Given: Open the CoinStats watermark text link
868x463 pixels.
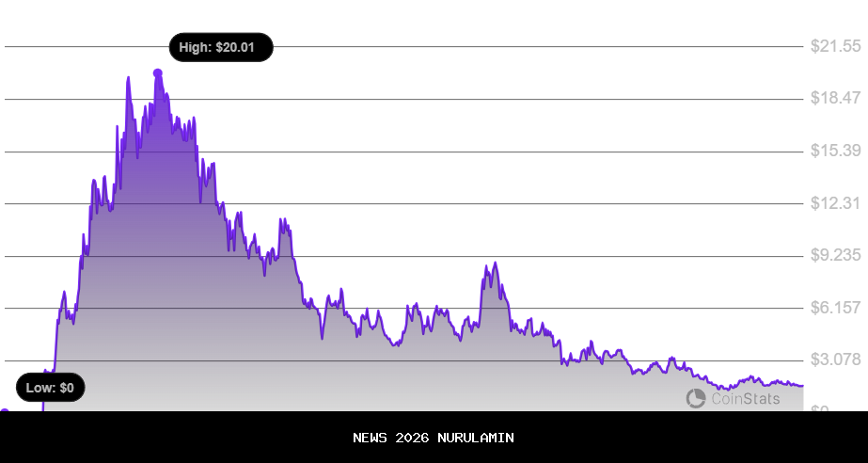Looking at the screenshot, I should point(745,399).
